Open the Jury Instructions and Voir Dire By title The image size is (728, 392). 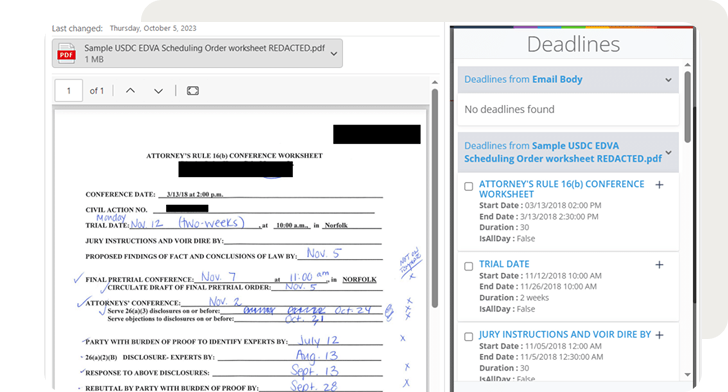565,334
